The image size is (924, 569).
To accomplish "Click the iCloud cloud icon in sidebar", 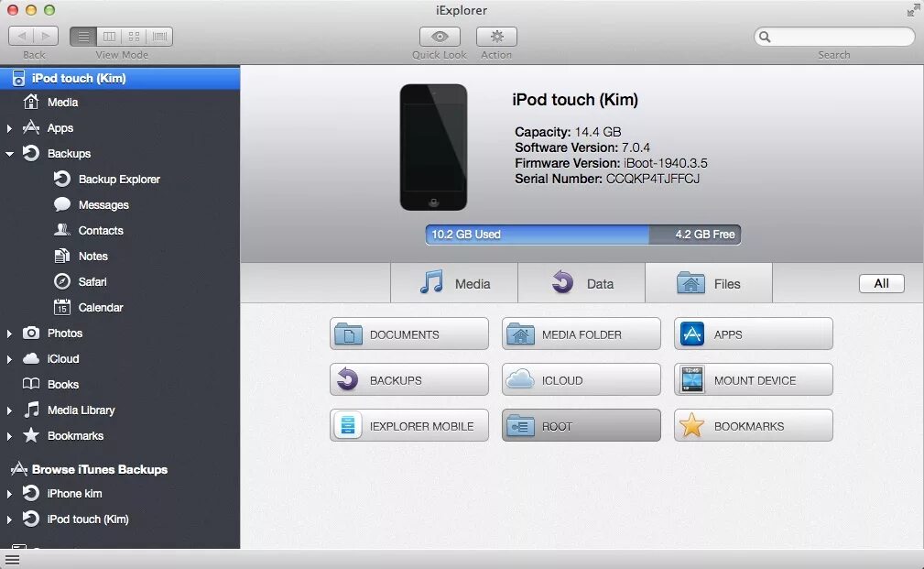I will coord(31,358).
